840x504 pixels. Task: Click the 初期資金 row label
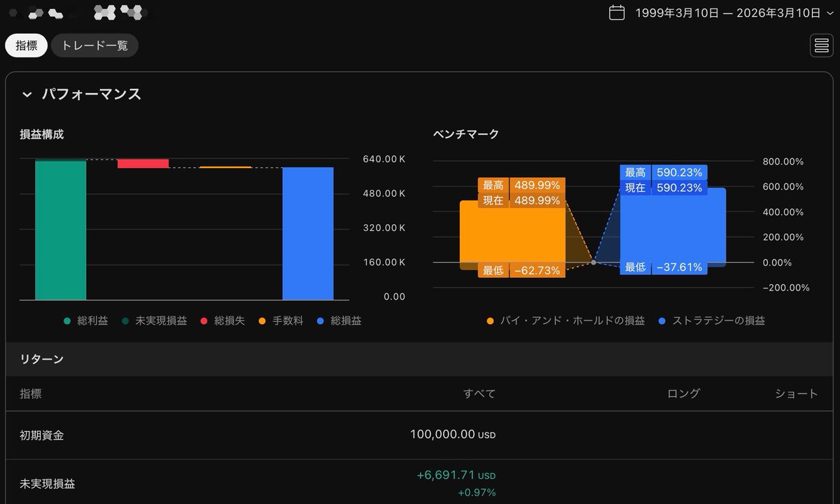coord(42,435)
